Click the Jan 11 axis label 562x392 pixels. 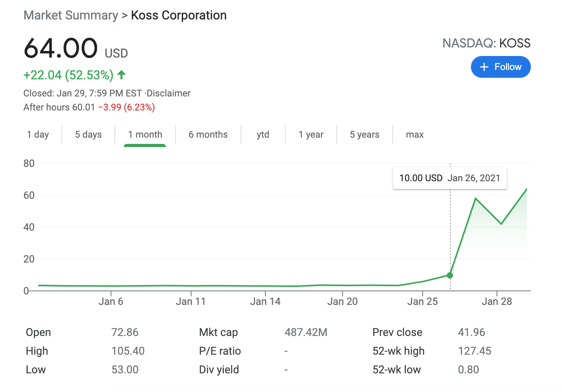point(191,302)
